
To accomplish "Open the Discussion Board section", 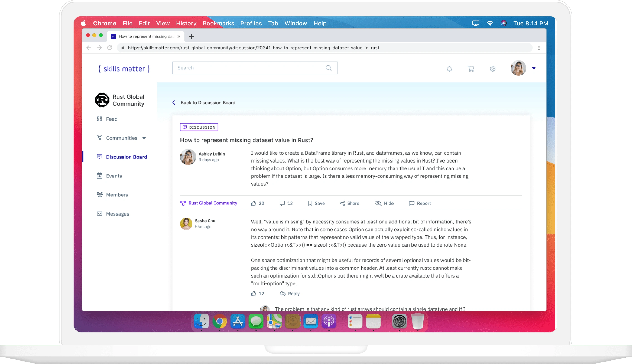I will (x=126, y=156).
